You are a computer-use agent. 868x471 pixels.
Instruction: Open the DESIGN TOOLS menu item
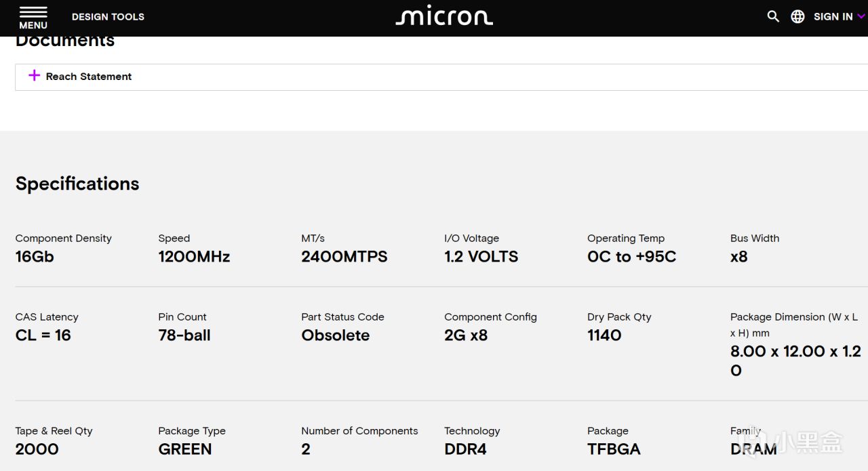[x=108, y=16]
